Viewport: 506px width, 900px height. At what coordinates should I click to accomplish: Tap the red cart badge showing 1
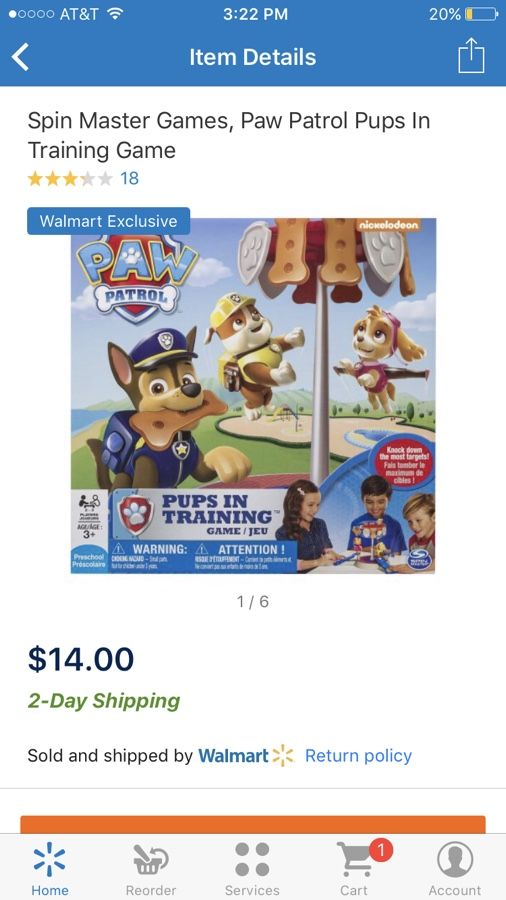[381, 849]
